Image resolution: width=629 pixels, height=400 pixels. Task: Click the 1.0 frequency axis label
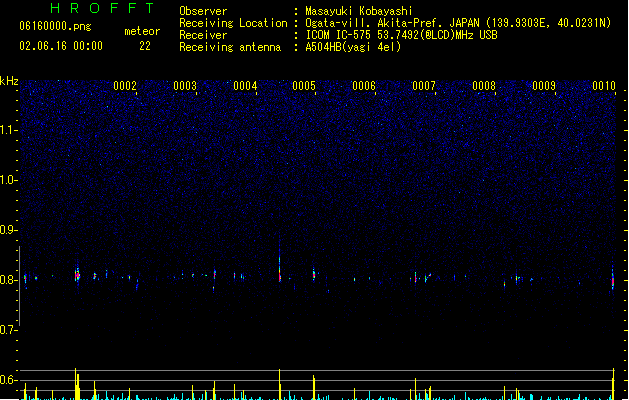pos(8,180)
